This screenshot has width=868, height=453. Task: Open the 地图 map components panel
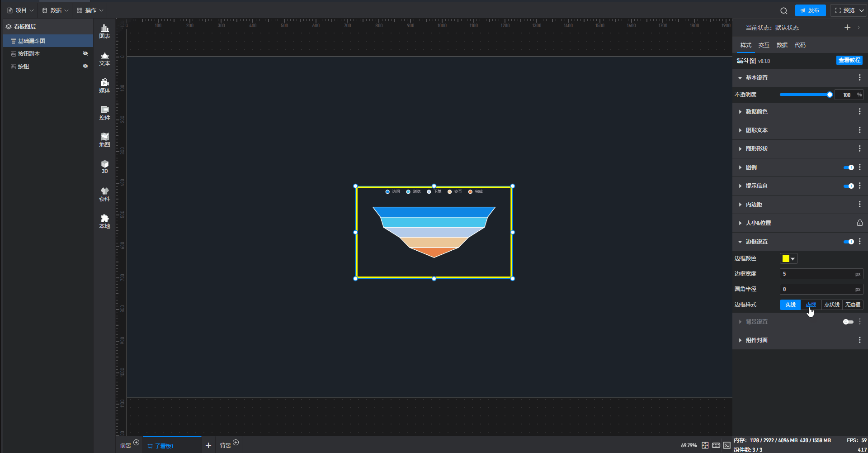[104, 140]
